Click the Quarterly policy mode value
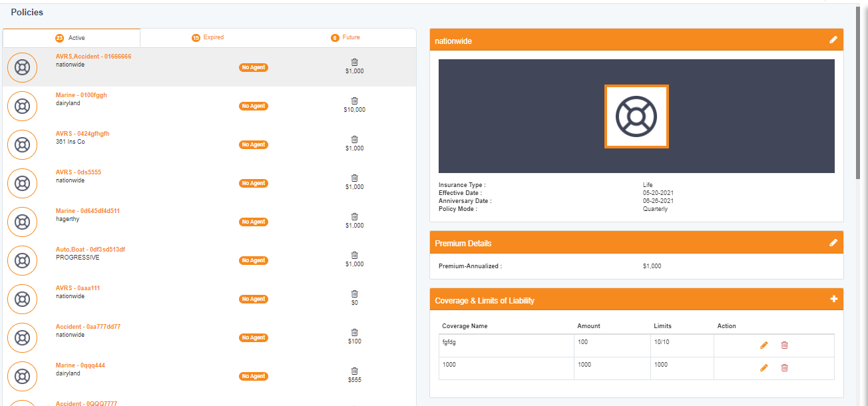The image size is (868, 406). (x=655, y=209)
